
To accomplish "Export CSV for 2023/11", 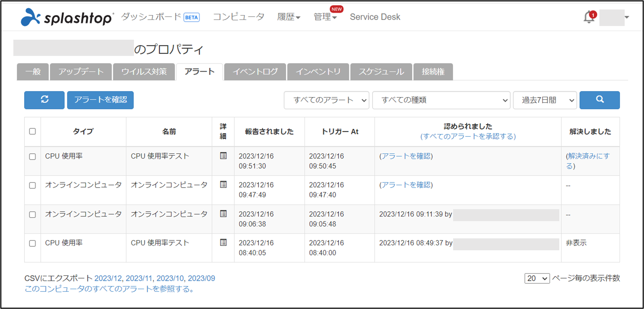I will coord(139,278).
